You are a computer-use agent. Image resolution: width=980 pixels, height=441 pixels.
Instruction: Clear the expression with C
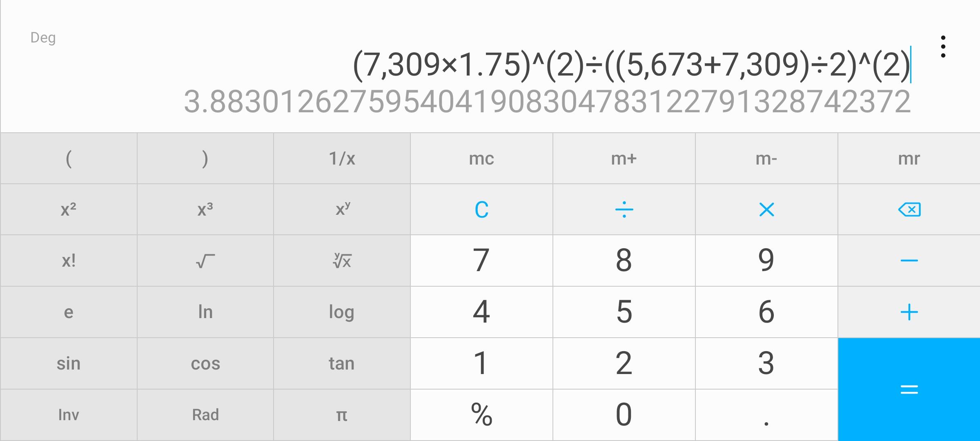481,209
